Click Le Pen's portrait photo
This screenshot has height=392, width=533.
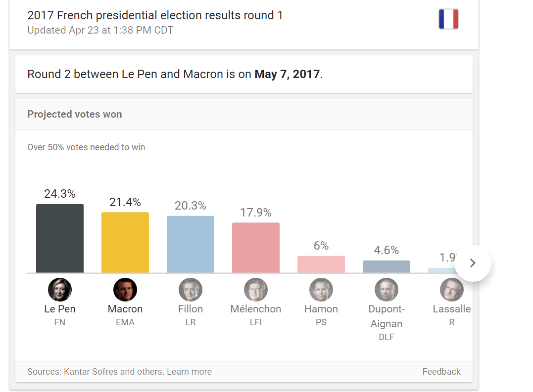tap(60, 290)
